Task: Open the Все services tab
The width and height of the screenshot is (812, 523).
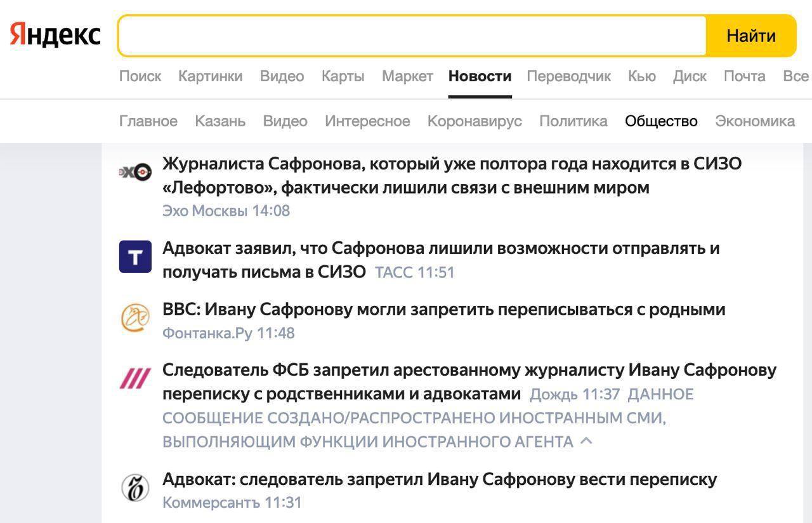Action: pos(796,76)
